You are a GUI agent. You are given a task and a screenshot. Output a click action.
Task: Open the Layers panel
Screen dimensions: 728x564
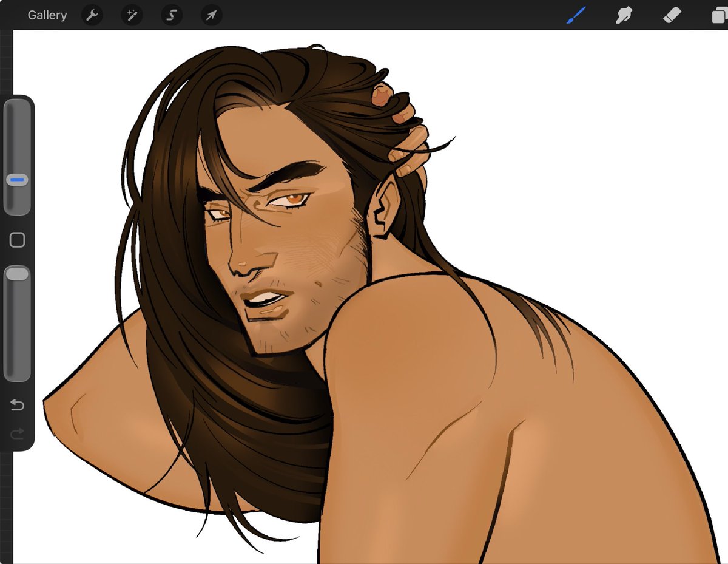point(720,15)
